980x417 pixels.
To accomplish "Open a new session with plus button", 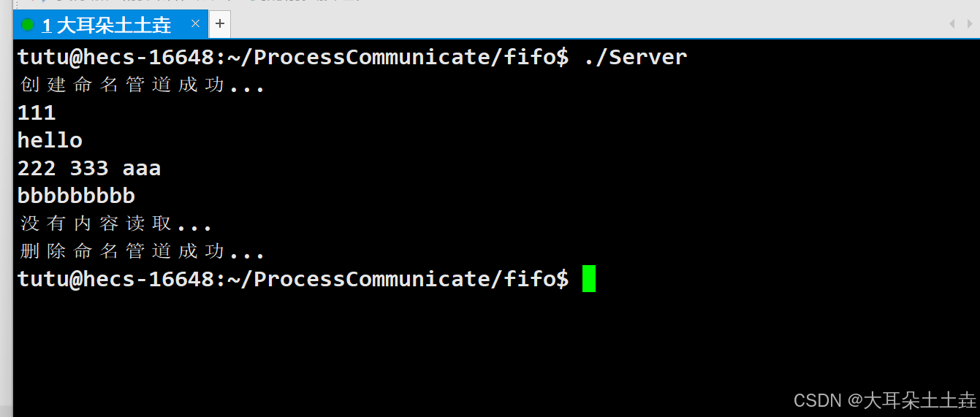I will pyautogui.click(x=219, y=25).
